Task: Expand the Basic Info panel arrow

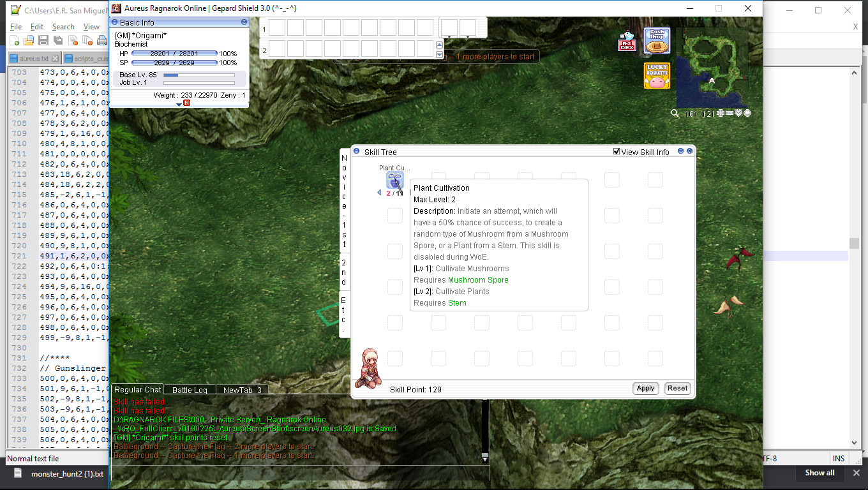Action: (x=179, y=104)
